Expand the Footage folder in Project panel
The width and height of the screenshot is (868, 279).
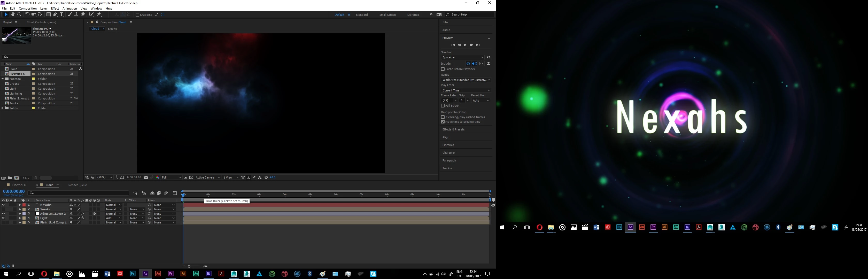pyautogui.click(x=3, y=79)
